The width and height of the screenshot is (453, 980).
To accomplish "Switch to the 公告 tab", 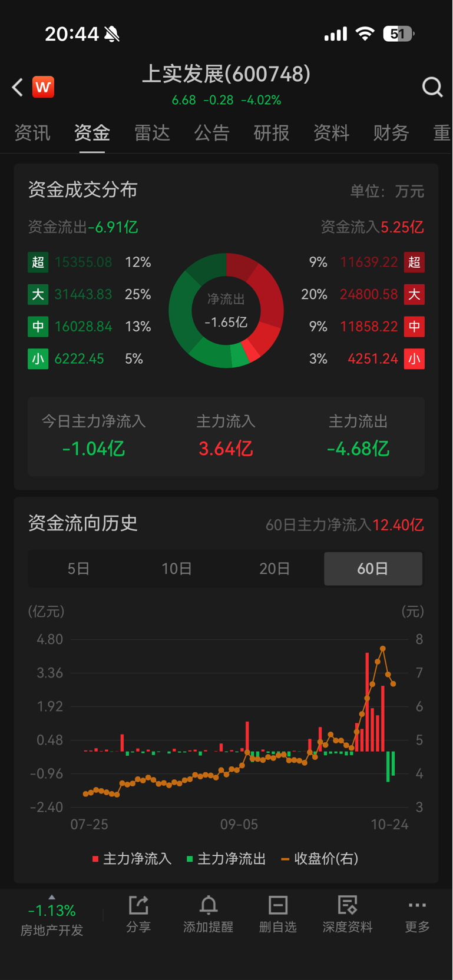I will (211, 133).
